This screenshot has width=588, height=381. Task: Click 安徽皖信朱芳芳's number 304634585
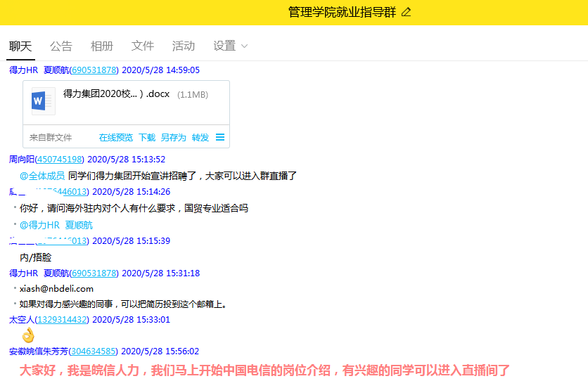click(x=94, y=351)
